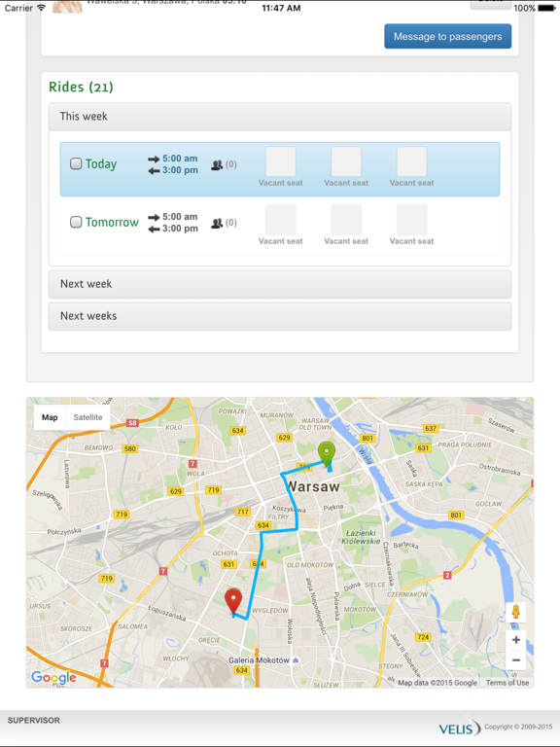Select the Street View pegman icon

point(515,612)
